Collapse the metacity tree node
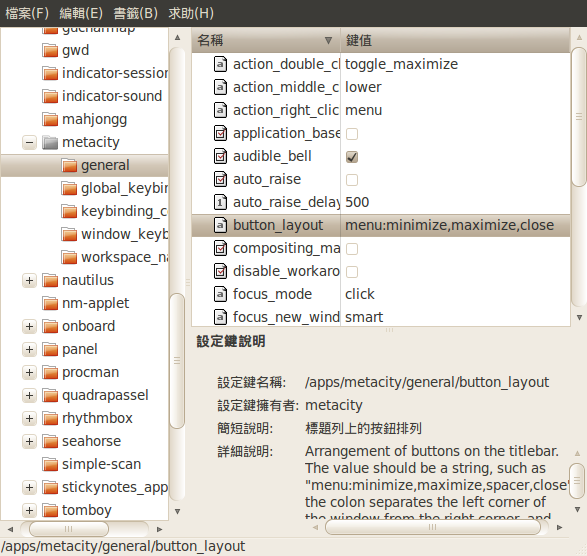 29,142
